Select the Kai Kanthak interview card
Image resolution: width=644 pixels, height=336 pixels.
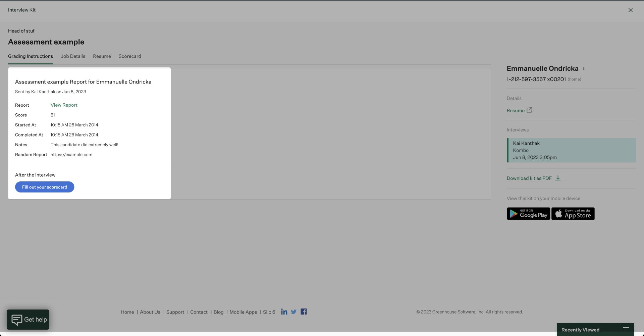coord(571,150)
